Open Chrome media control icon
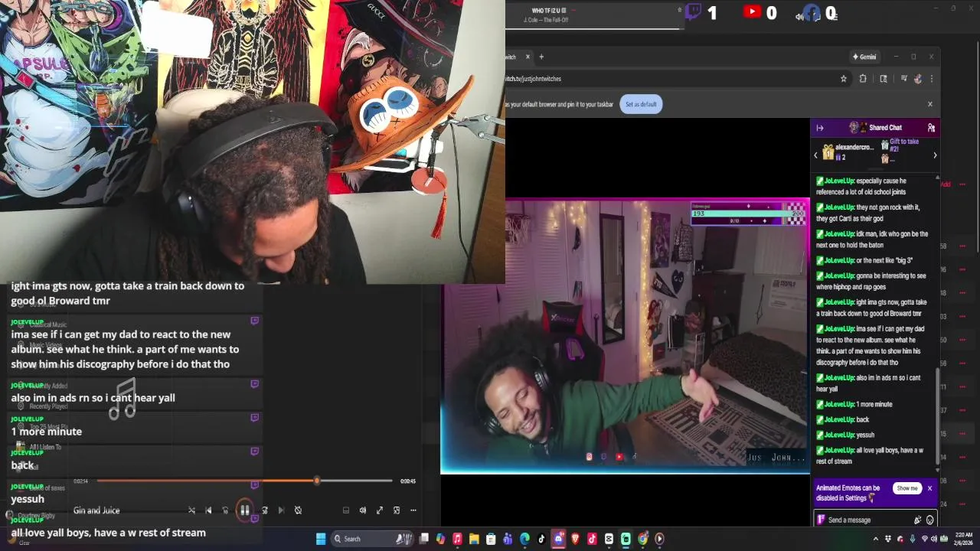 pos(903,79)
